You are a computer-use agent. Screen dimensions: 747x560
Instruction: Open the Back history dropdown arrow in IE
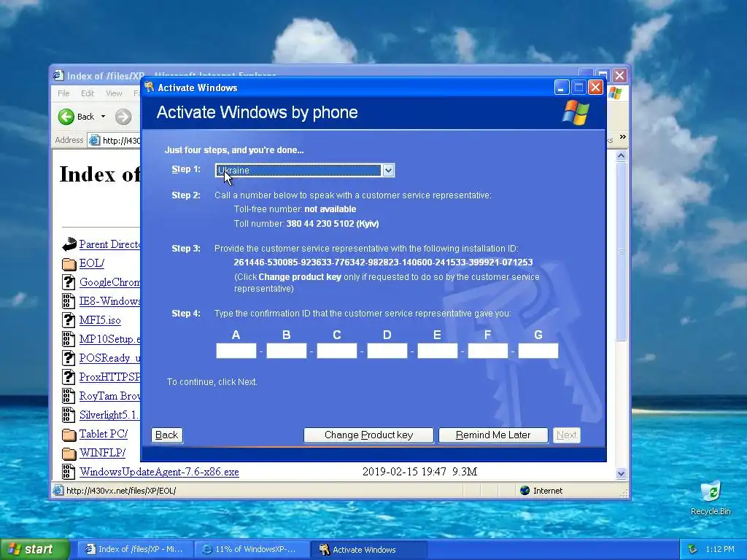(103, 117)
